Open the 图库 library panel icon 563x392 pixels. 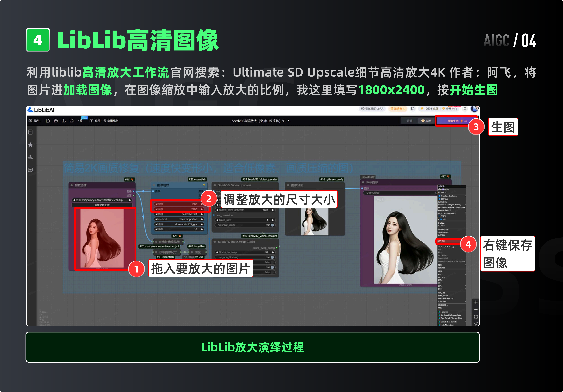pyautogui.click(x=34, y=121)
